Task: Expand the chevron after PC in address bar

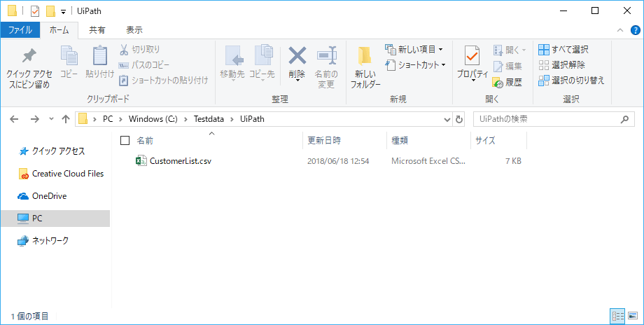Action: pyautogui.click(x=120, y=119)
